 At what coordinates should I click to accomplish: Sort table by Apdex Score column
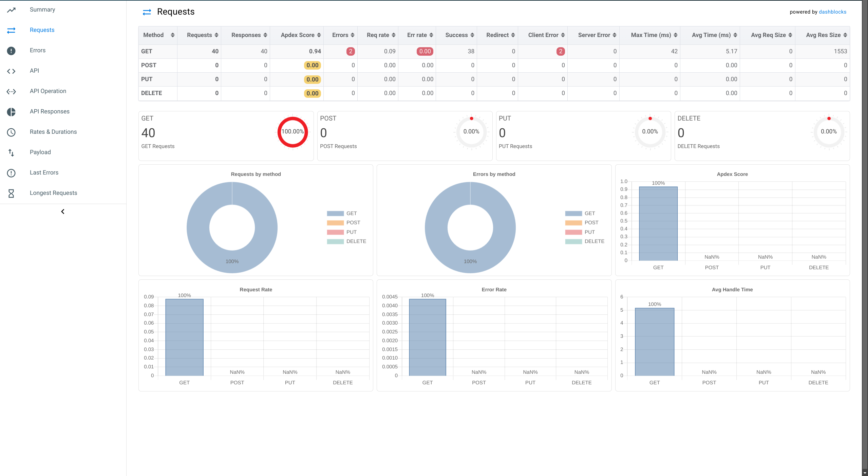pyautogui.click(x=300, y=35)
